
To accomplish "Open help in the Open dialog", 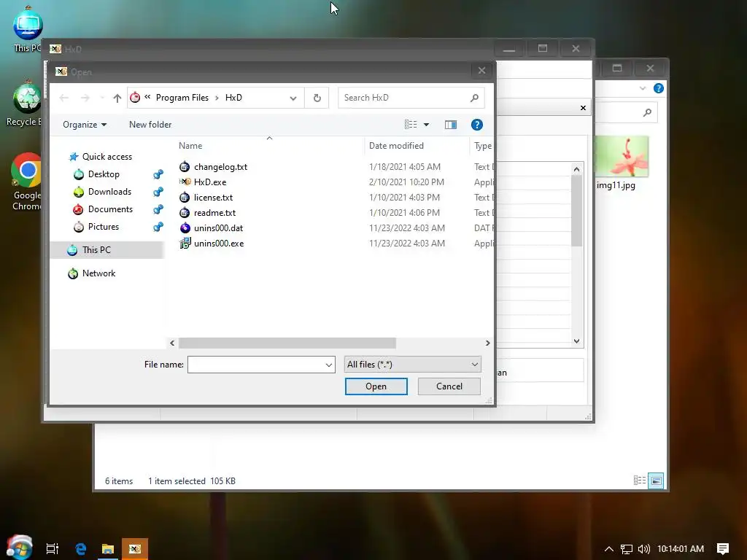I will (x=477, y=125).
